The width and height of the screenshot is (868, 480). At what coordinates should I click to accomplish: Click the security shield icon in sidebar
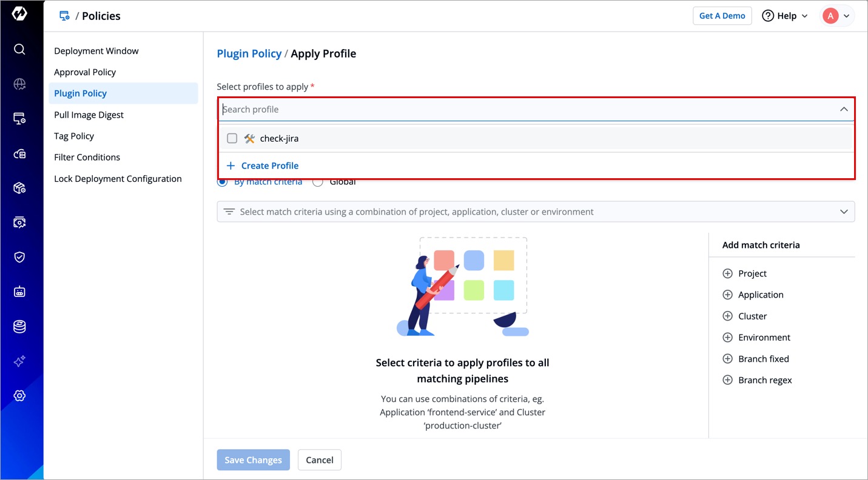pos(19,257)
